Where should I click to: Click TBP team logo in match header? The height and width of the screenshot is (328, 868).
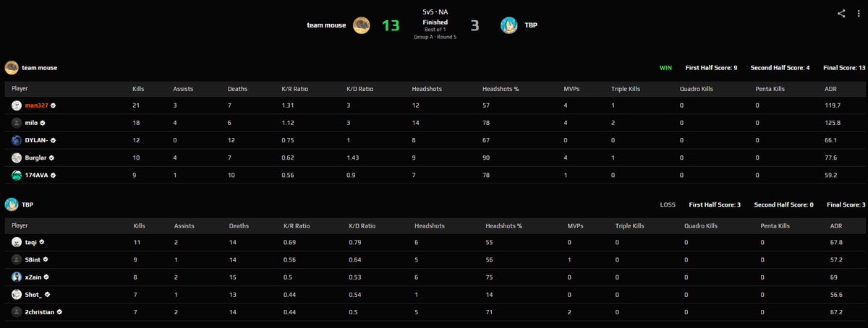click(509, 25)
